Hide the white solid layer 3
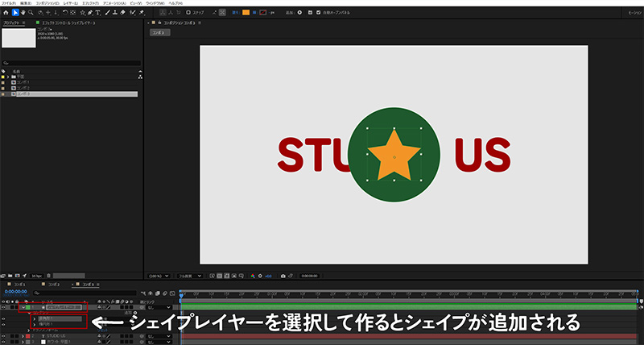This screenshot has width=644, height=345. tap(3, 342)
